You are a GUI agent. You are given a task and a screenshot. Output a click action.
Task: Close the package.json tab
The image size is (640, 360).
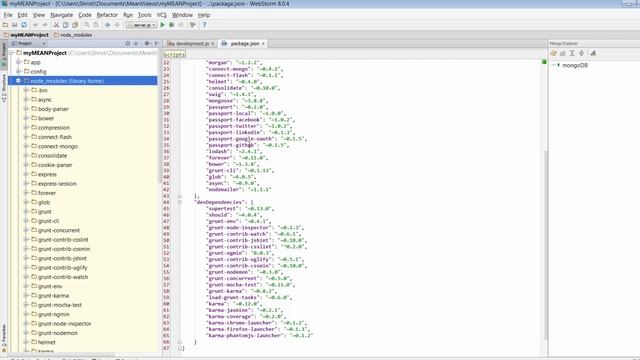click(263, 44)
